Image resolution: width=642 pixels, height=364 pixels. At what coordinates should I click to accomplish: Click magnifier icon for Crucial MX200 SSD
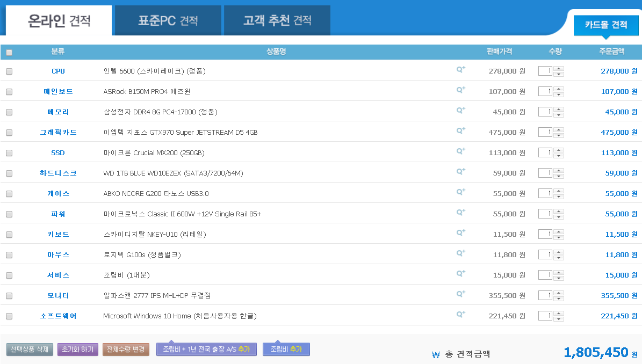[x=460, y=151]
